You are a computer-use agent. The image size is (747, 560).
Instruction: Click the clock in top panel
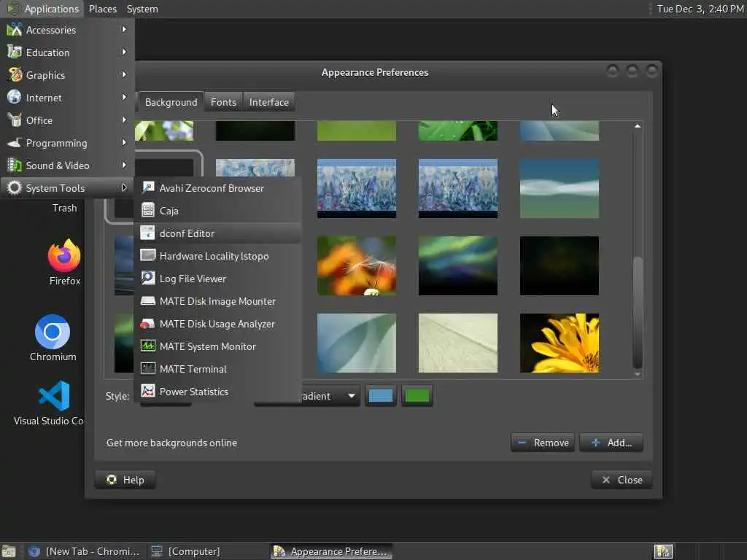(x=700, y=9)
